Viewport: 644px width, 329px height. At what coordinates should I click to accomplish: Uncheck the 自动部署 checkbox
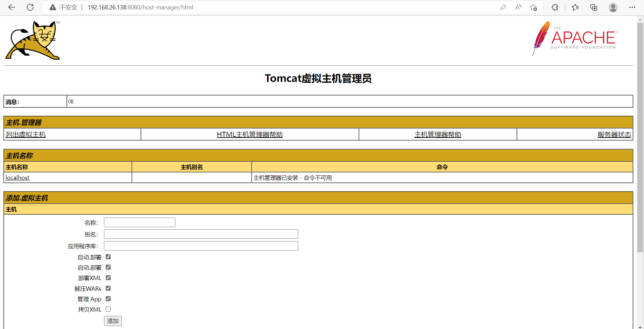coord(108,257)
